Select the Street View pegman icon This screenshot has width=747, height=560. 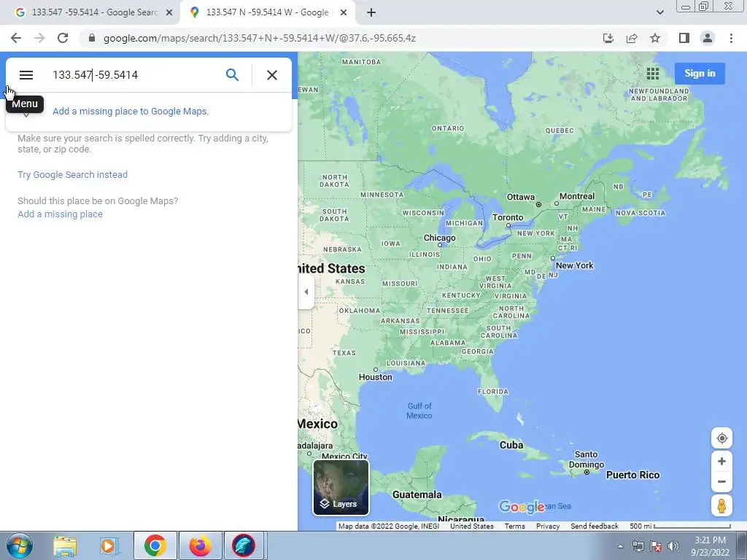(721, 505)
